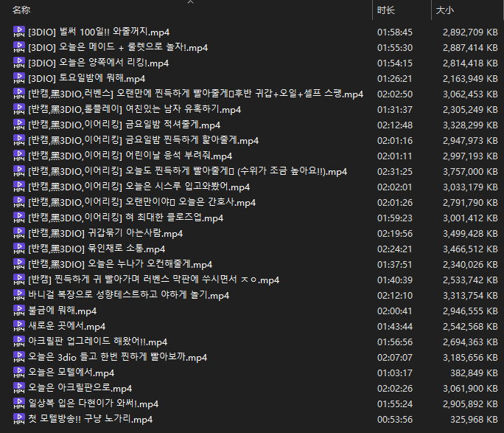Click the size value 2,340,026 KB
The image size is (504, 433).
click(x=470, y=264)
